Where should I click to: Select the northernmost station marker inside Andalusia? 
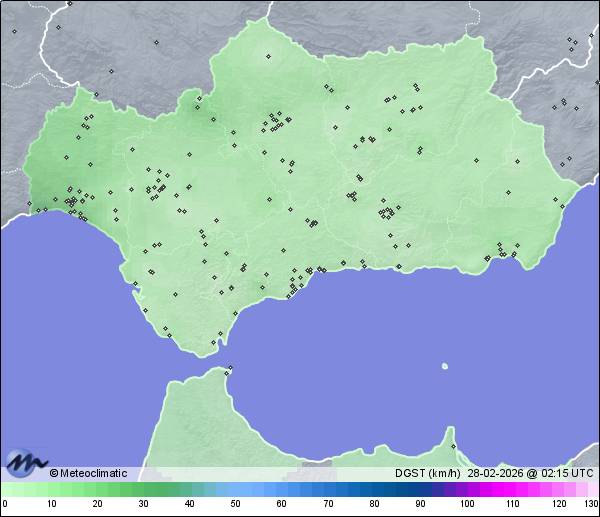click(x=267, y=56)
